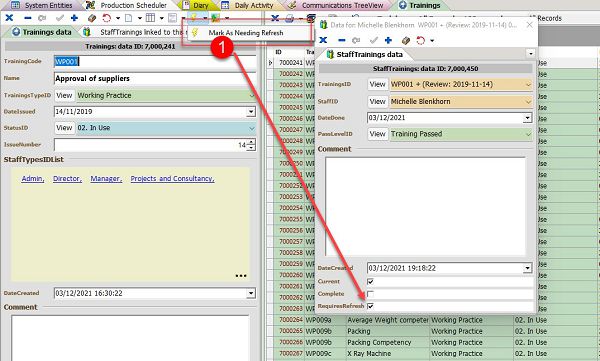Click the green picture icon beside lightning bolt
The image size is (600, 361).
(215, 18)
